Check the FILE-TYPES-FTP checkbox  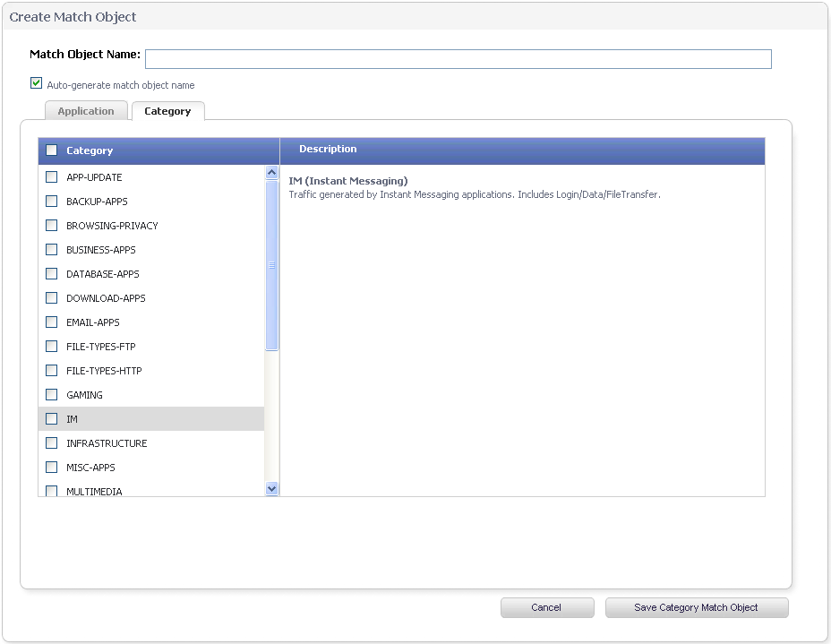coord(52,347)
